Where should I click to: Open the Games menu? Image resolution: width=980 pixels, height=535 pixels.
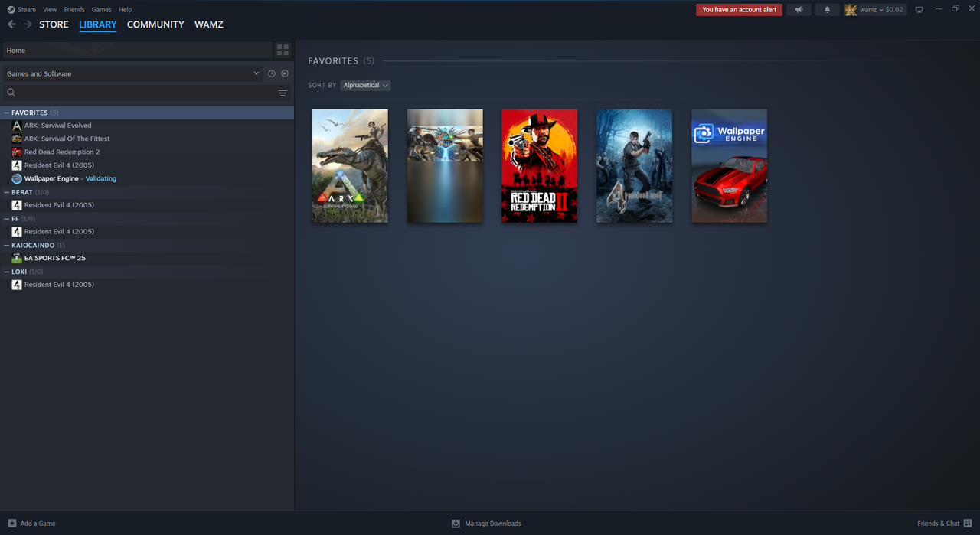click(x=101, y=10)
